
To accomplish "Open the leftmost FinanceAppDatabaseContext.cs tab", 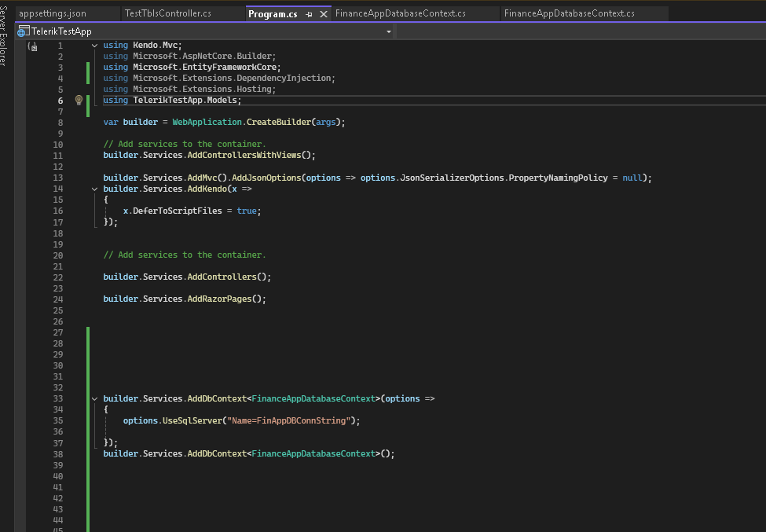I will pos(400,13).
